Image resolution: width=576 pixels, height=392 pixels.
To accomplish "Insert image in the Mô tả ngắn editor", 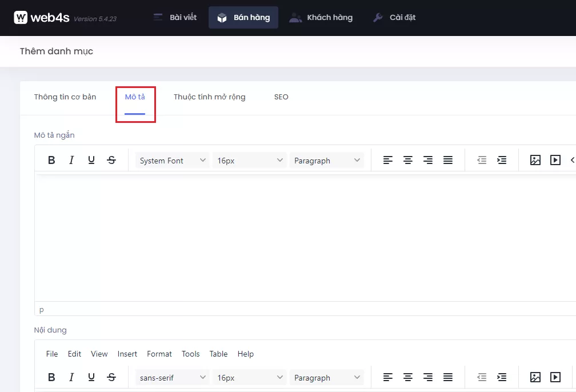I will pos(535,161).
